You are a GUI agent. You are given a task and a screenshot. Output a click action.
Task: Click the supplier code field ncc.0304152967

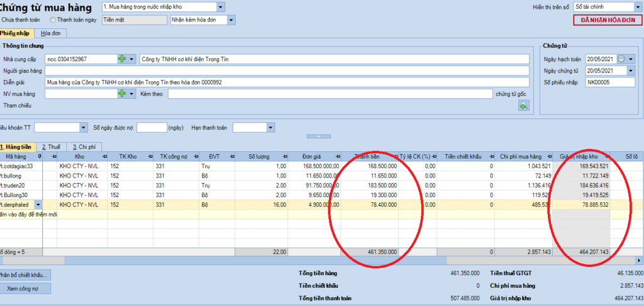[81, 59]
